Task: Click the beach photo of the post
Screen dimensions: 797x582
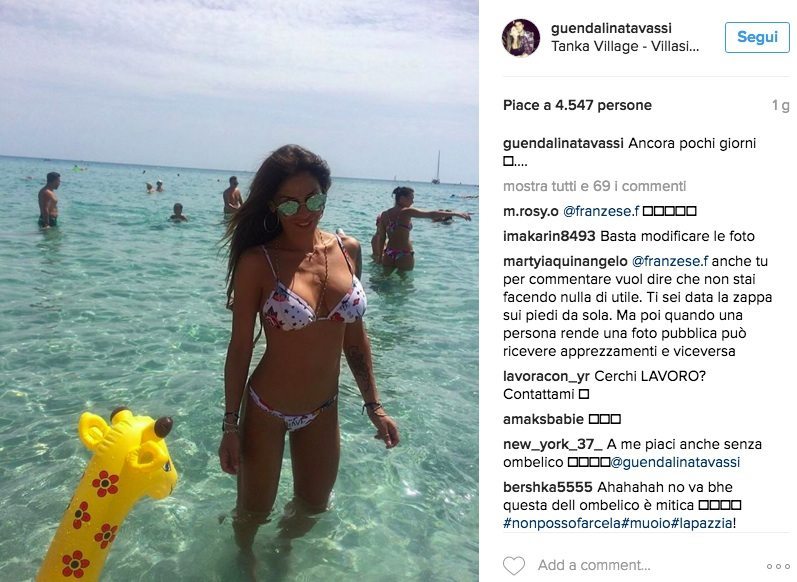Action: coord(239,291)
